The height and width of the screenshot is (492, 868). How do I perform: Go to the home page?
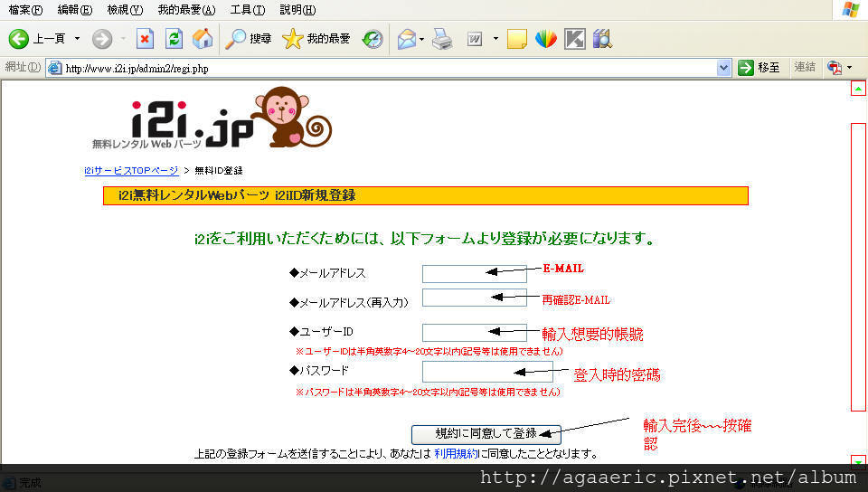tap(203, 39)
